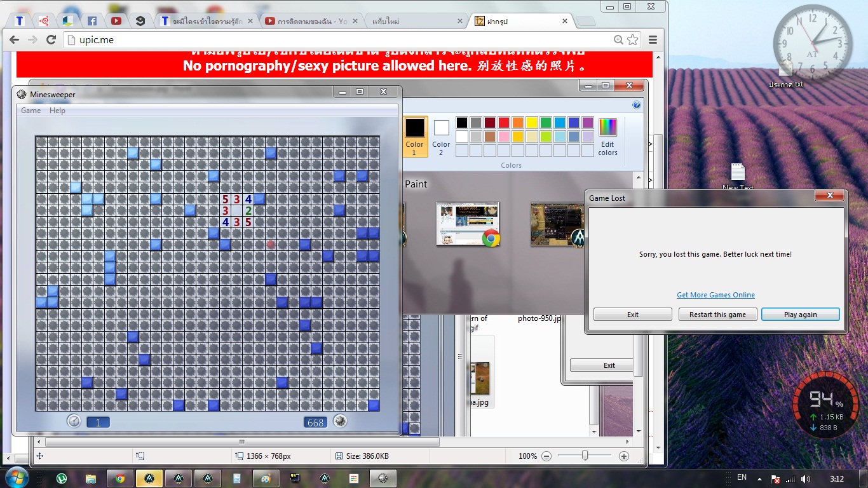The width and height of the screenshot is (868, 488).
Task: Pick the pink color swatch in Paint
Action: click(x=504, y=137)
